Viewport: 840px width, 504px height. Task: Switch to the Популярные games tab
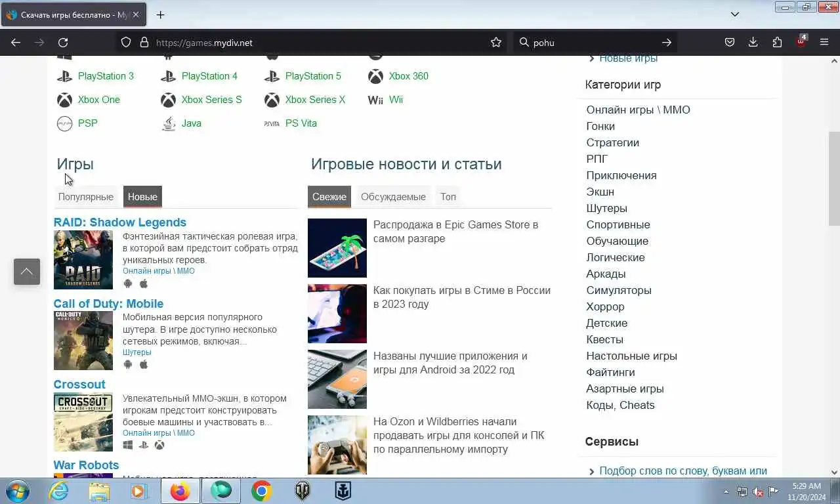coord(85,197)
